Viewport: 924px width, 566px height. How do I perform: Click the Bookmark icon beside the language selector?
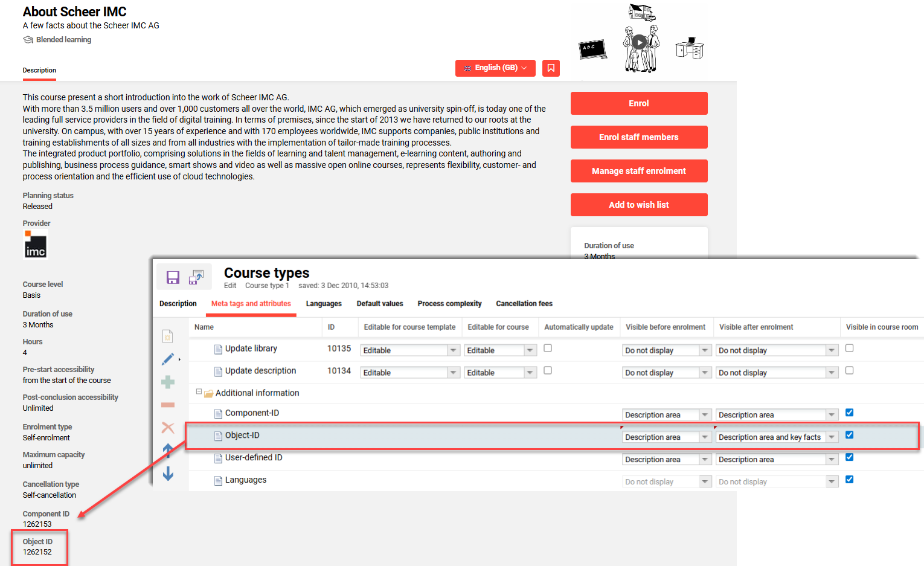point(550,68)
